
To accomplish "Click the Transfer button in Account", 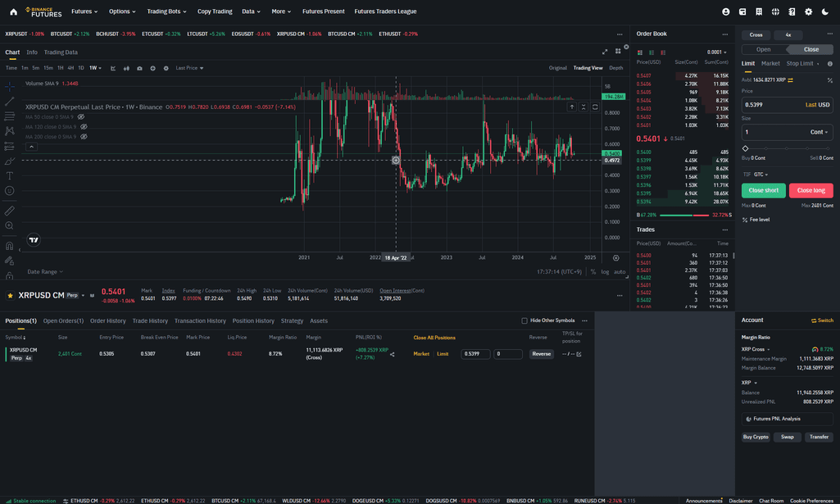I will 820,437.
